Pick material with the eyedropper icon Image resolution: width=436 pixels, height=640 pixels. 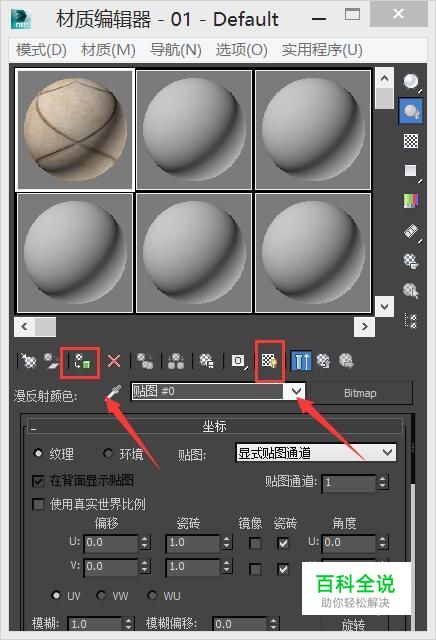113,393
